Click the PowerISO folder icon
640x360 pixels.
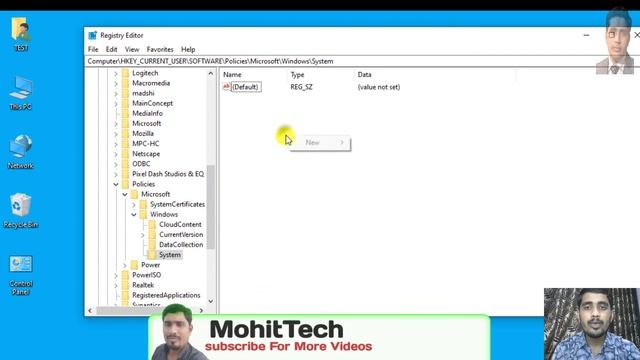(x=125, y=275)
